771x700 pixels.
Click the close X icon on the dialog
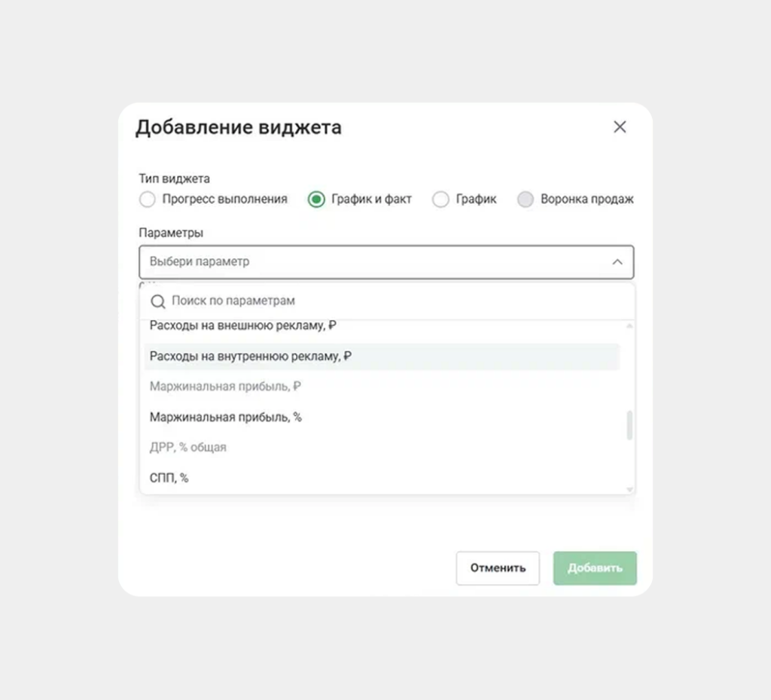(620, 126)
